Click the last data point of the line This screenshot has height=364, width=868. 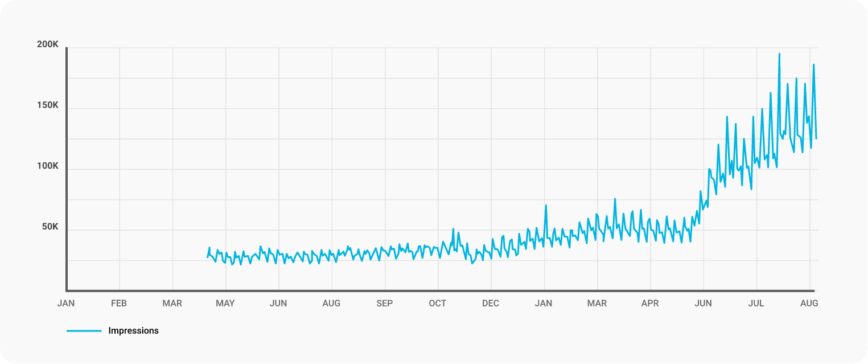coord(816,138)
